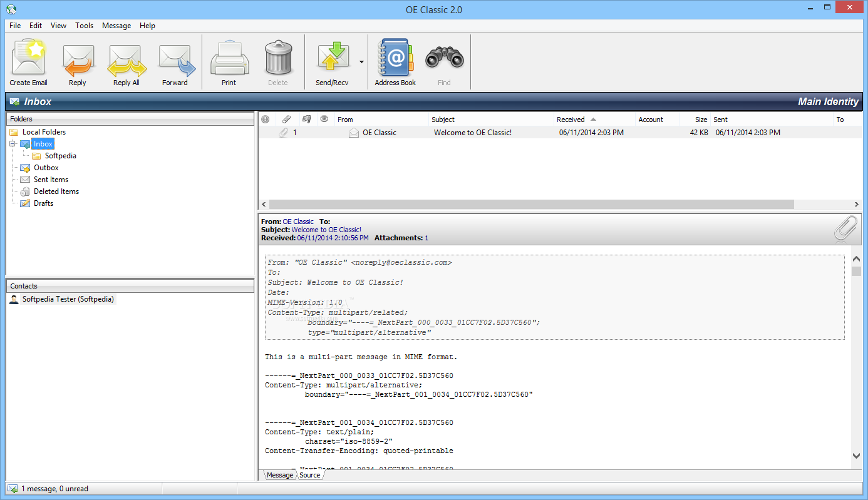Sort messages by From column
This screenshot has height=500, width=868.
pos(381,119)
